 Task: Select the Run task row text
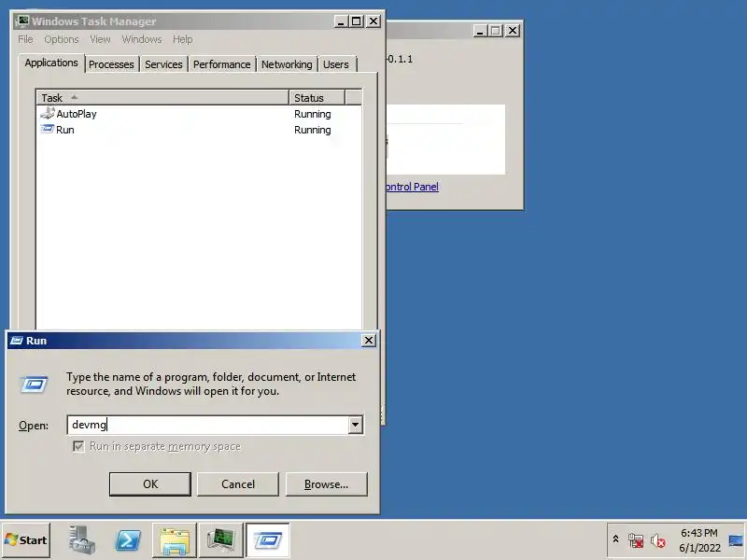coord(65,130)
